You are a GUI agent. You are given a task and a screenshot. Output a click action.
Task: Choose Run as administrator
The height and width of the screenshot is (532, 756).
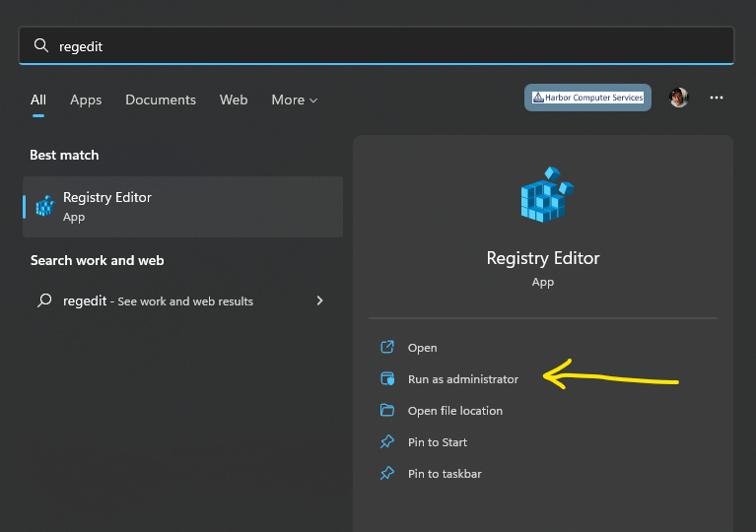click(463, 379)
